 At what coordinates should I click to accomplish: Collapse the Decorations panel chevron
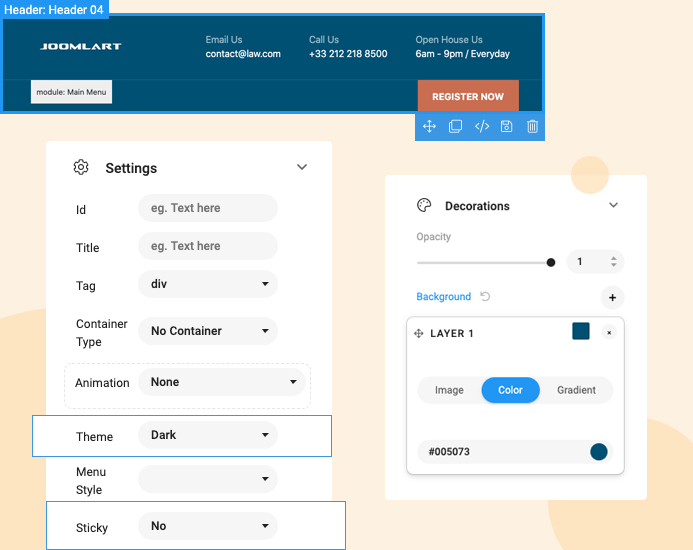click(x=613, y=205)
